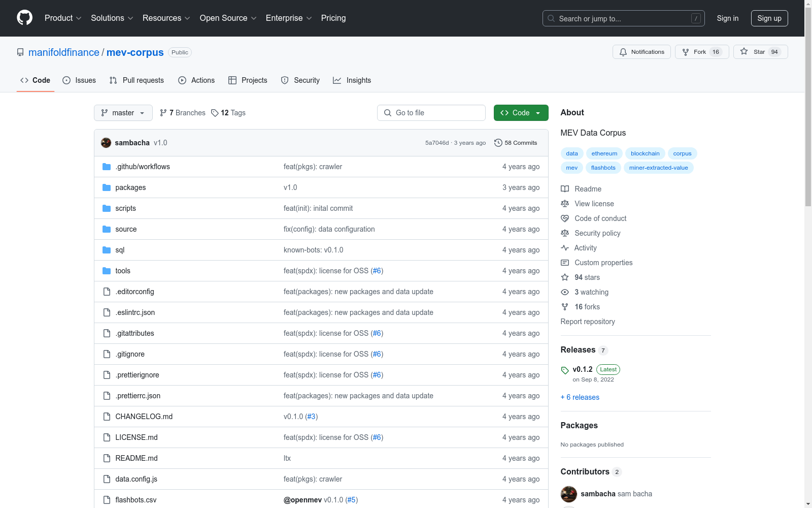Image resolution: width=812 pixels, height=508 pixels.
Task: Click the sql folder icon
Action: 107,250
